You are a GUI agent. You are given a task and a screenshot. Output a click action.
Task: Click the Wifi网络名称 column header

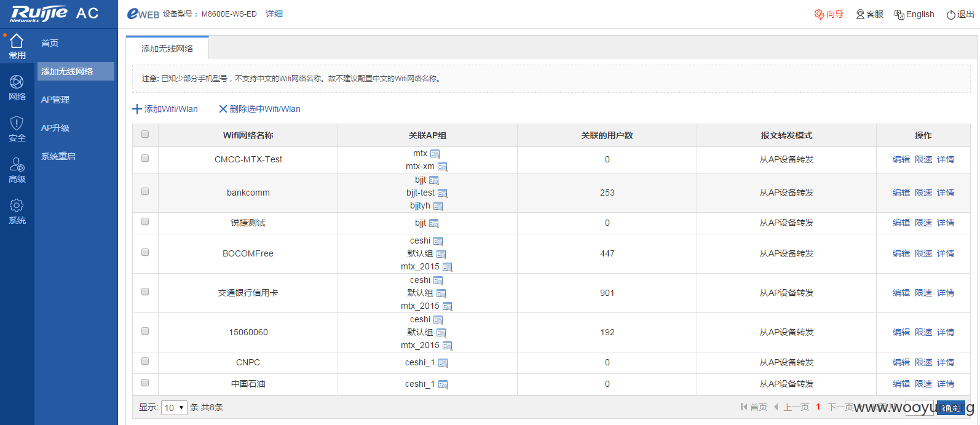coord(248,135)
